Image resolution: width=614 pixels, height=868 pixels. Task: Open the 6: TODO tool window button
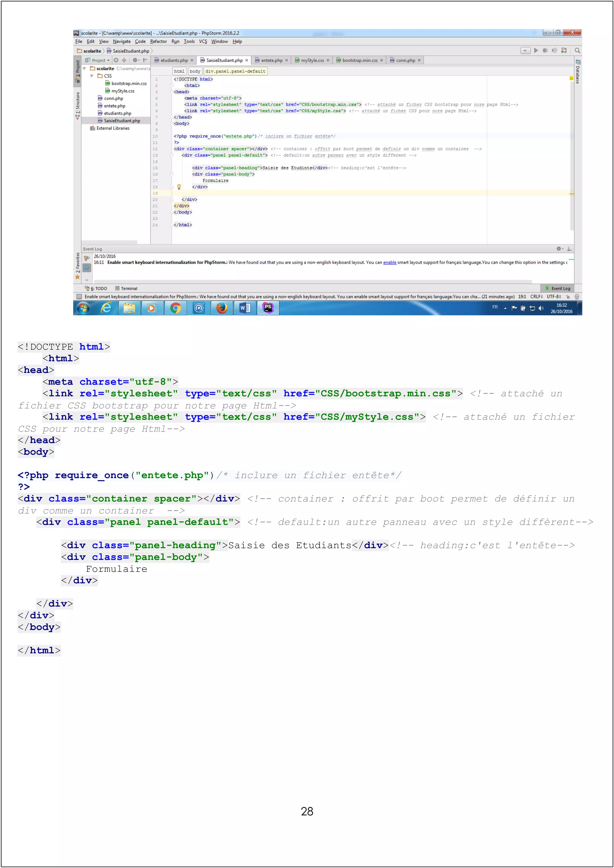(x=96, y=288)
